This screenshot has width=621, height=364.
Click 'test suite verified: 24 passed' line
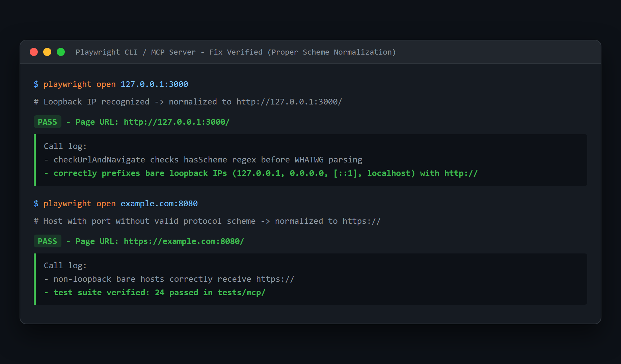click(155, 293)
